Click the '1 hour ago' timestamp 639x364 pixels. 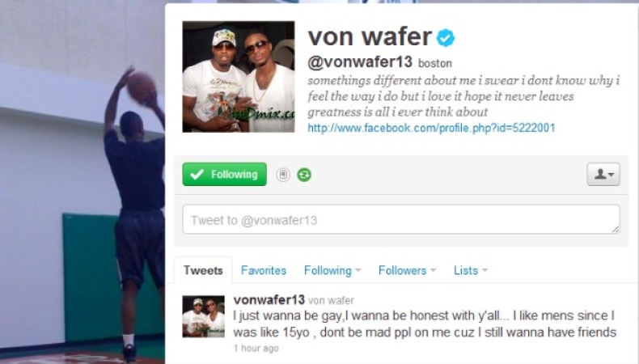[x=256, y=348]
